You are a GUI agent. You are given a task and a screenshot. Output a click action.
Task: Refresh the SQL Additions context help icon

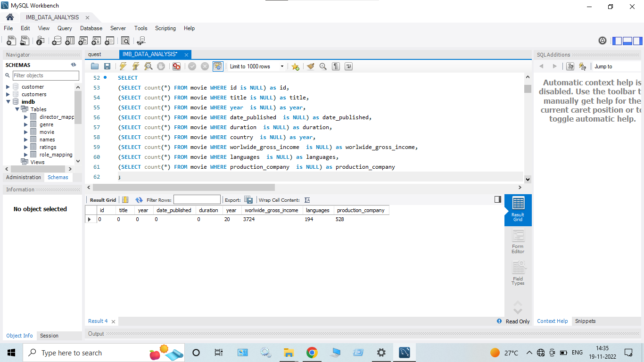click(583, 66)
